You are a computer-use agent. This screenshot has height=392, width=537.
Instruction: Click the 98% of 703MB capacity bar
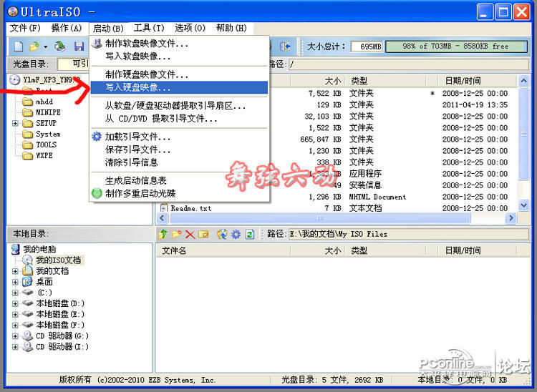(x=456, y=46)
